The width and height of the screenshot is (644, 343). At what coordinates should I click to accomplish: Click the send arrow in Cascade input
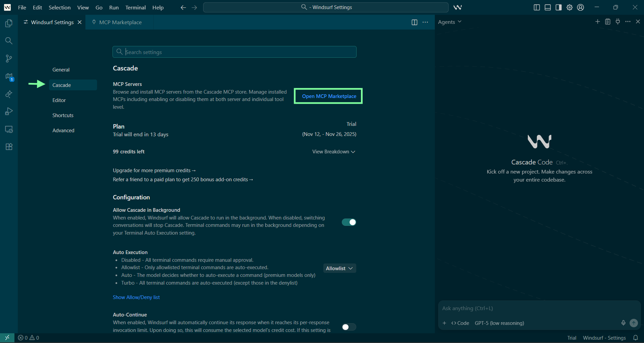[x=634, y=323]
